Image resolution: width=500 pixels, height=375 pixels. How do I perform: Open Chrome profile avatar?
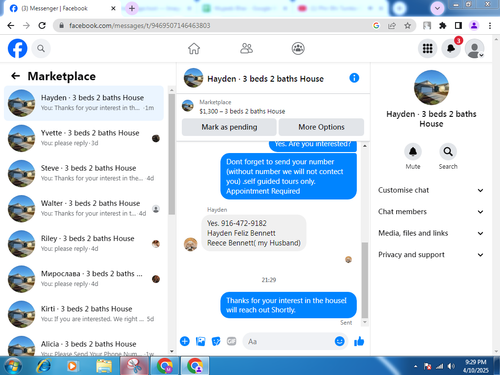474,25
